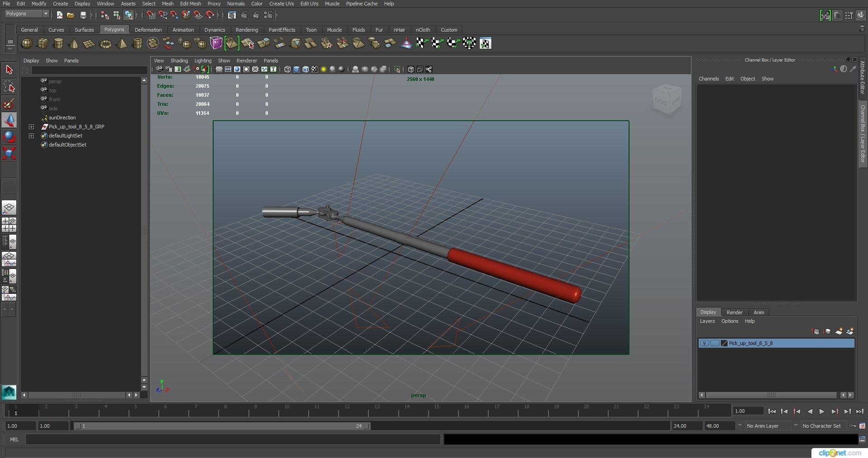868x458 pixels.
Task: Click the viewport select camera icon
Action: click(159, 69)
